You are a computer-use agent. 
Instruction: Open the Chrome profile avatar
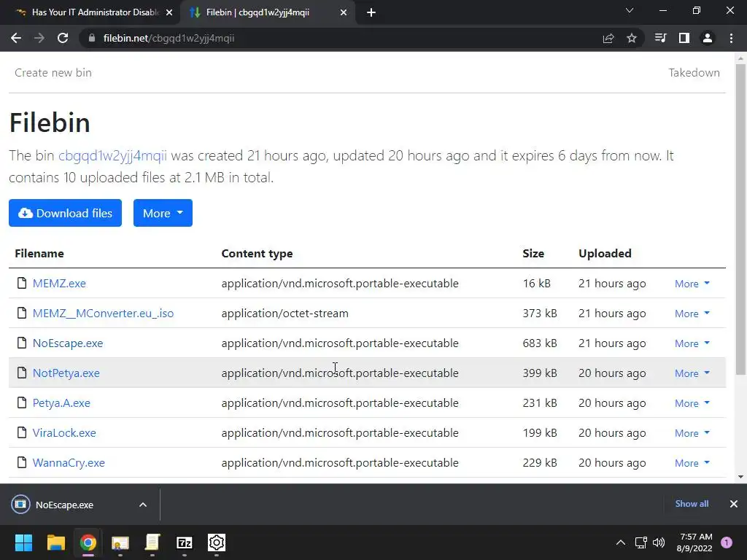click(707, 38)
